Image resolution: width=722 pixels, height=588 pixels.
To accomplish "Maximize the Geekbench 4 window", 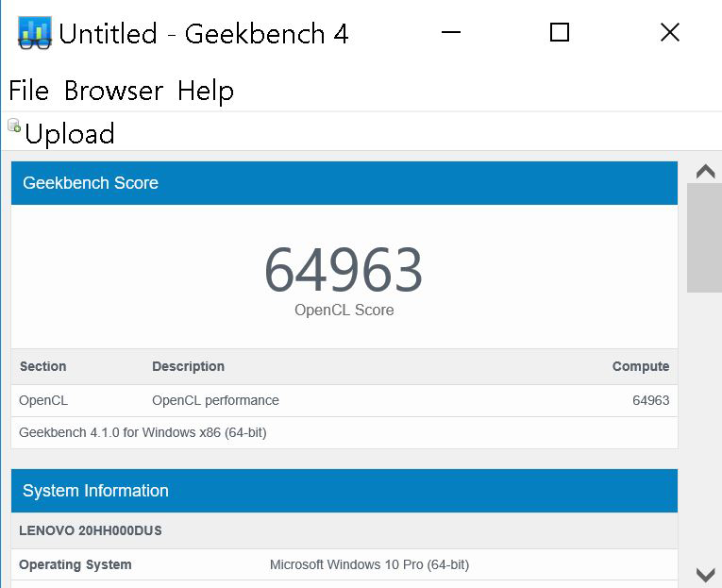I will 560,33.
